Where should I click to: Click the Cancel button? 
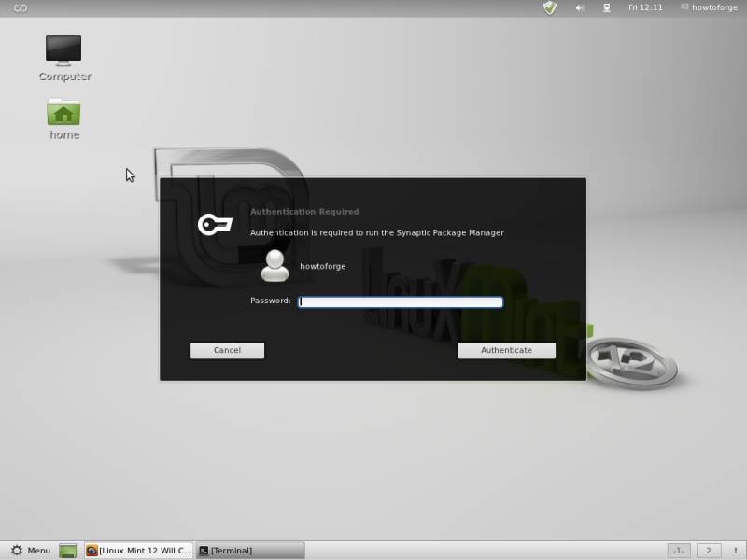click(227, 351)
